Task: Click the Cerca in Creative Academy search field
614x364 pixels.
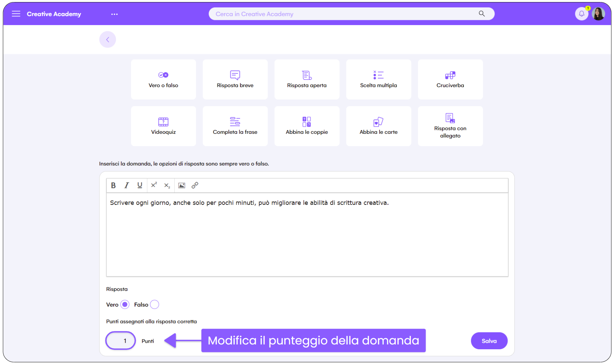Action: click(351, 14)
